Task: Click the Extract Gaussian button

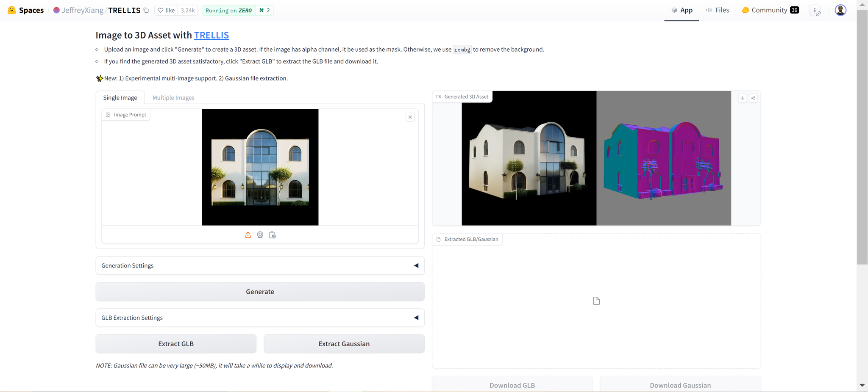Action: tap(344, 344)
